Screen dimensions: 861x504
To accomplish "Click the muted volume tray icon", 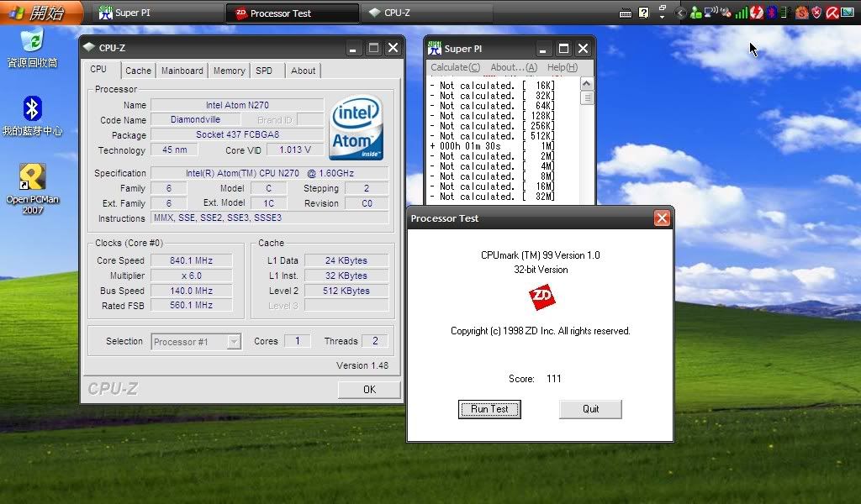I will tap(726, 12).
